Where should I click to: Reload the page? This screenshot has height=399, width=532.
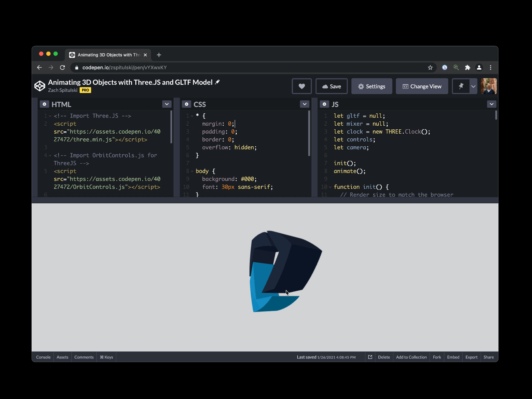[x=63, y=67]
